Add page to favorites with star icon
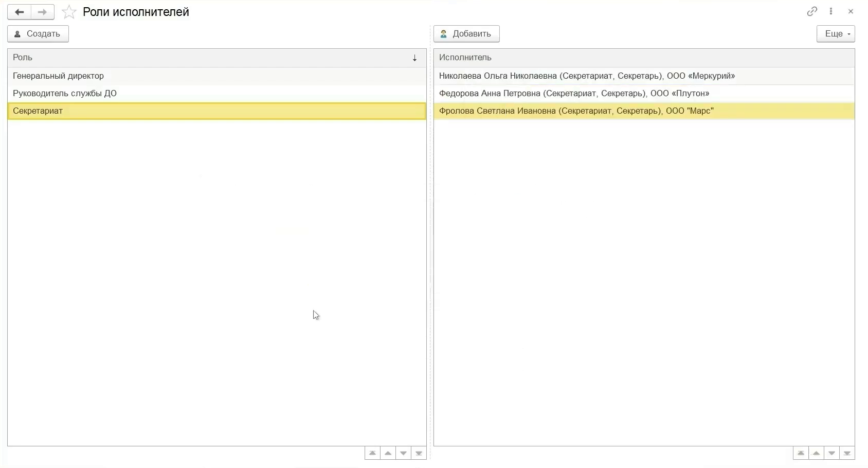Screen dimensions: 868x468 pos(69,12)
